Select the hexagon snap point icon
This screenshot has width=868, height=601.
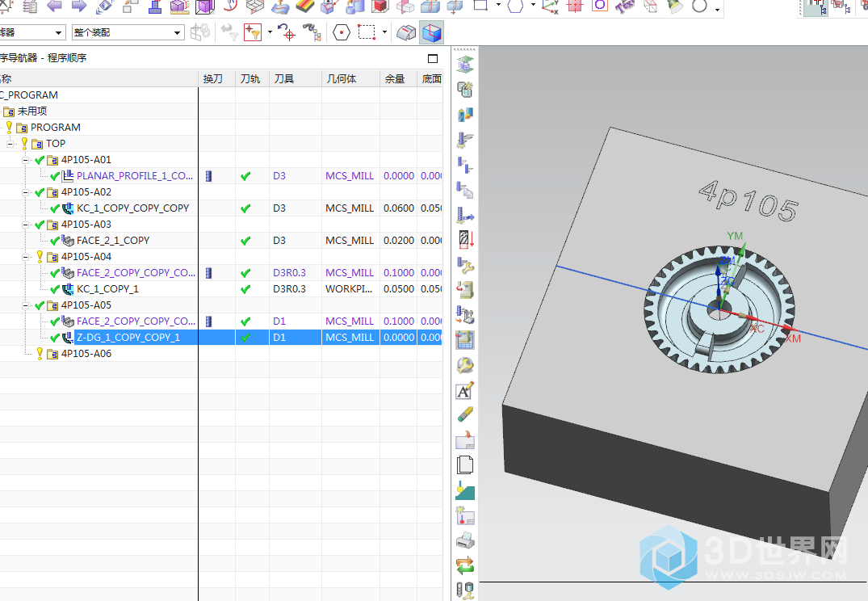341,32
